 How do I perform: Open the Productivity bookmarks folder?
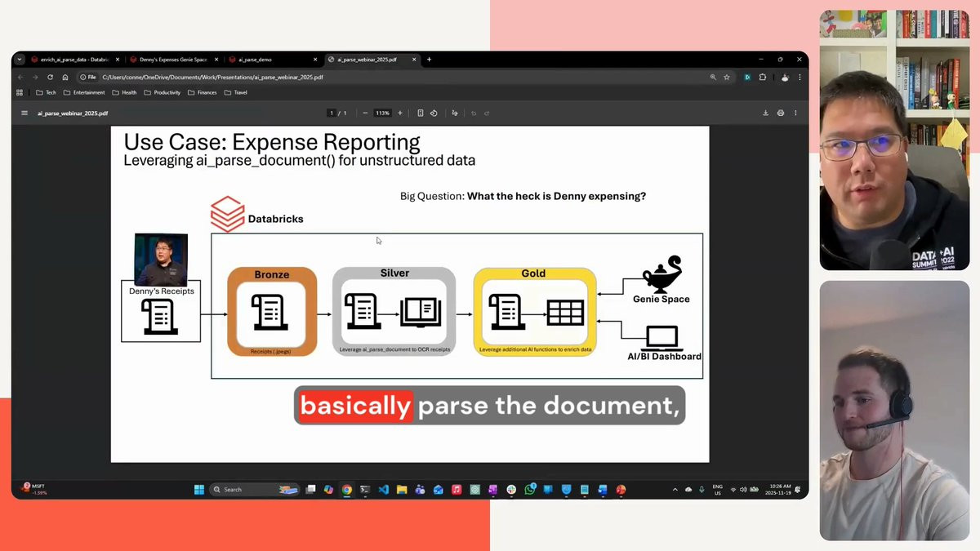[x=163, y=92]
